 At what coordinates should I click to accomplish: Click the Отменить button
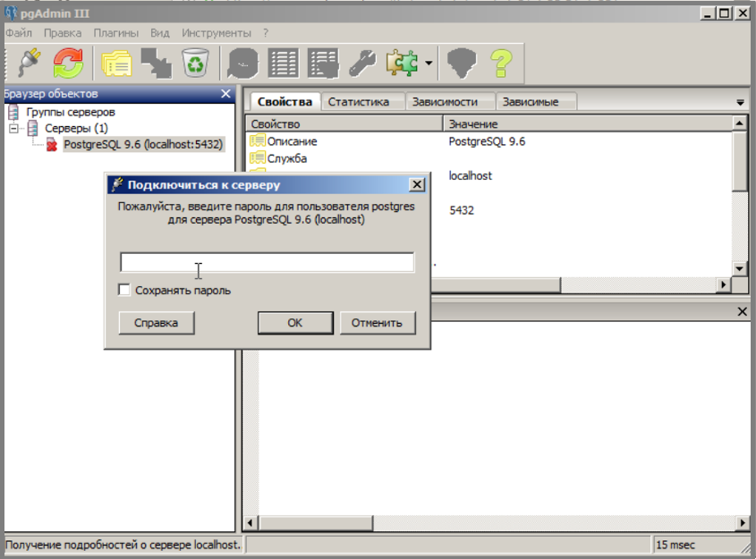coord(377,323)
